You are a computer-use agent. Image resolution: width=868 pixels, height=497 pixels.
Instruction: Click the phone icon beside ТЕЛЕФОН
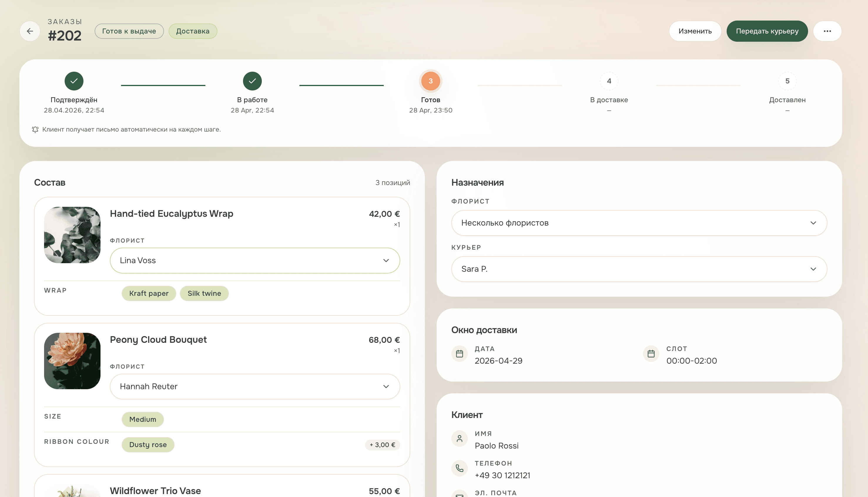[459, 468]
